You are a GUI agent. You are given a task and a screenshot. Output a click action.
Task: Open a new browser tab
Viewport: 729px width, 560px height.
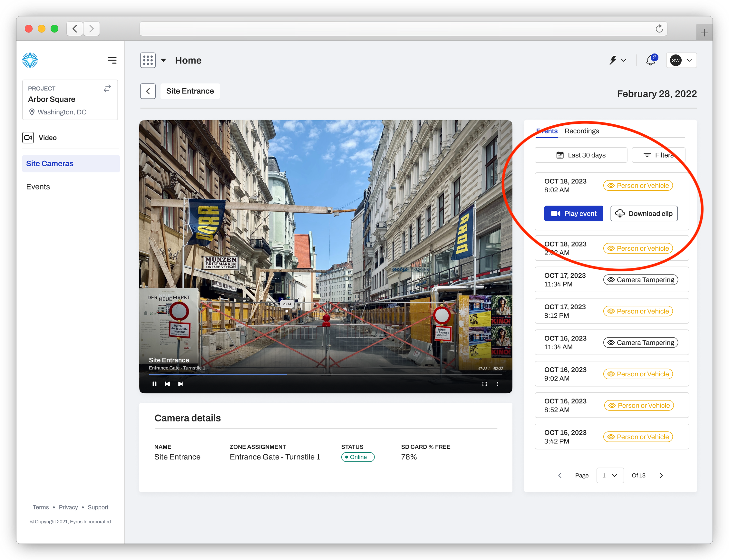tap(704, 33)
